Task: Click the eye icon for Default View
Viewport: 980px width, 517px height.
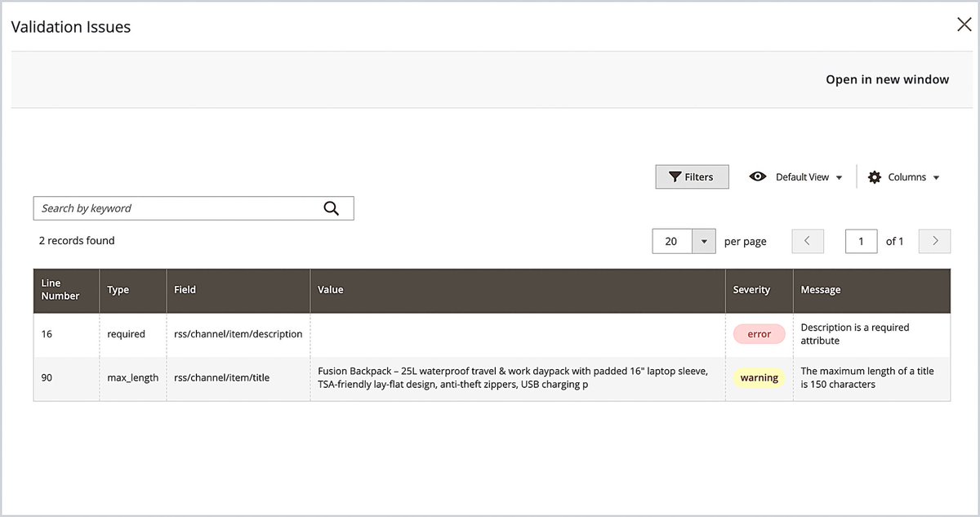Action: pyautogui.click(x=758, y=176)
